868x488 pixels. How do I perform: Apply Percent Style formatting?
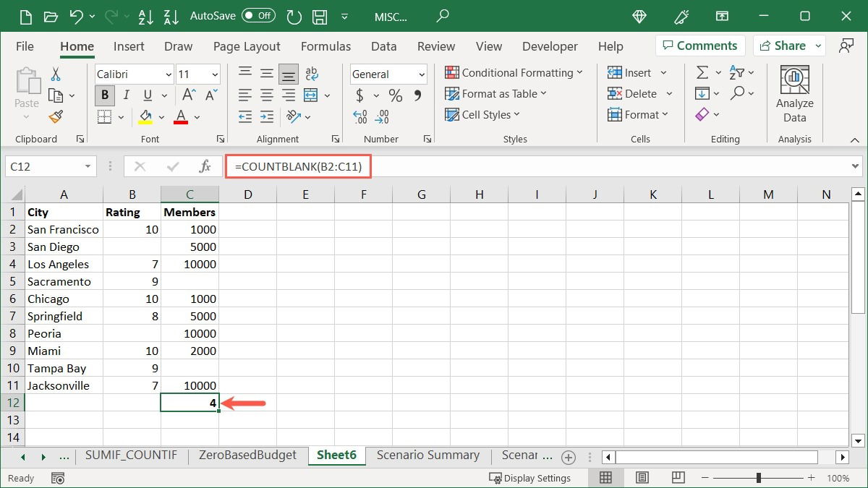[396, 95]
